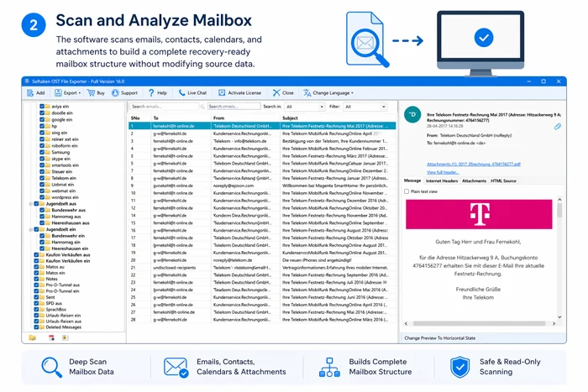
Task: Click the preview horizontal scrollbar right arrow
Action: pyautogui.click(x=554, y=323)
